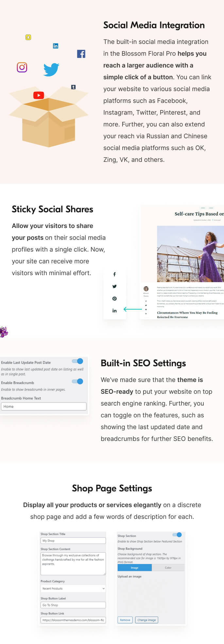The height and width of the screenshot is (644, 224).
Task: Click the Change image button
Action: point(146,620)
